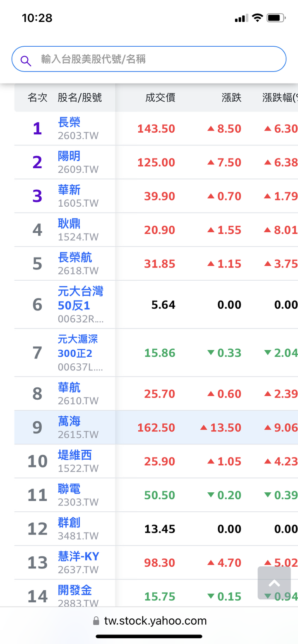The width and height of the screenshot is (298, 644).
Task: Sort by 漲跌 column header
Action: (x=231, y=98)
